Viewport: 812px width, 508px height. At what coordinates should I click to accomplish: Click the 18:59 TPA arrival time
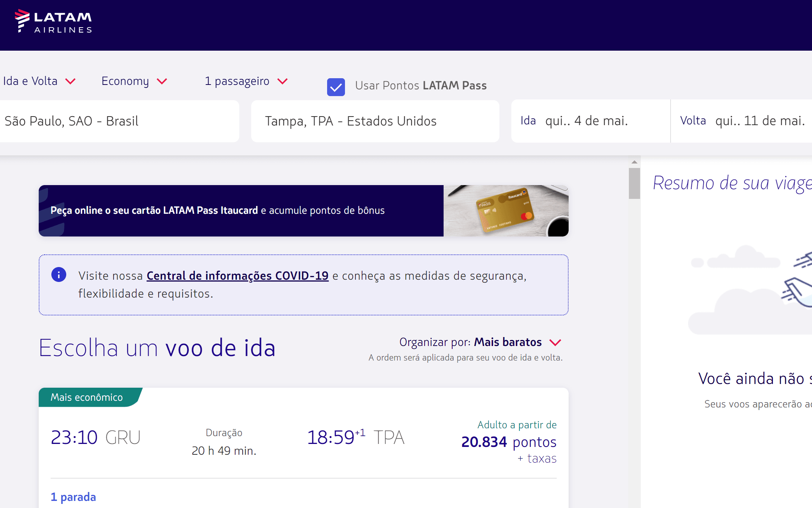click(x=355, y=437)
